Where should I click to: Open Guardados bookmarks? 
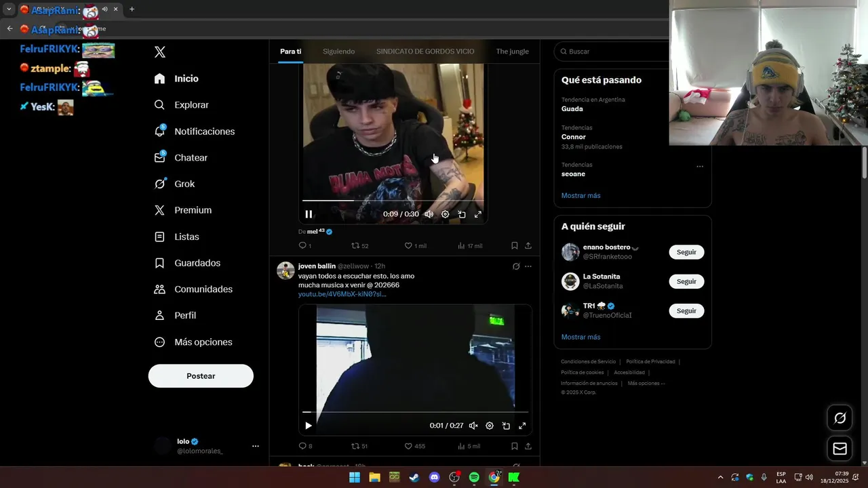(187, 263)
